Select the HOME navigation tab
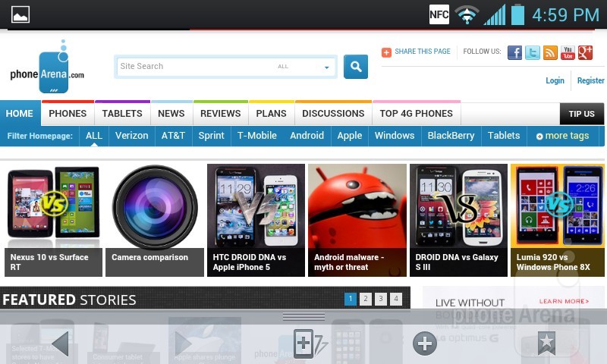Image resolution: width=607 pixels, height=364 pixels. (20, 113)
